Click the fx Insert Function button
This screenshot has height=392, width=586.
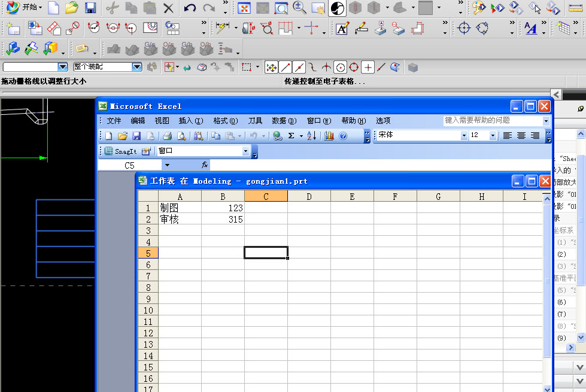205,165
